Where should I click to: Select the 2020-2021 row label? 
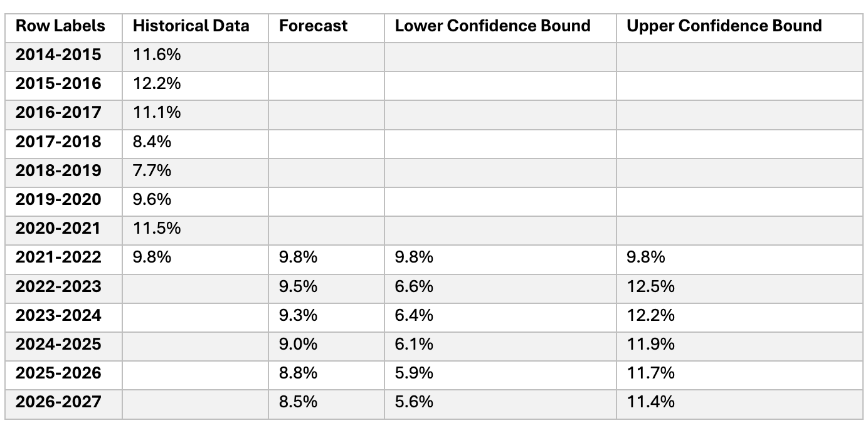[63, 228]
